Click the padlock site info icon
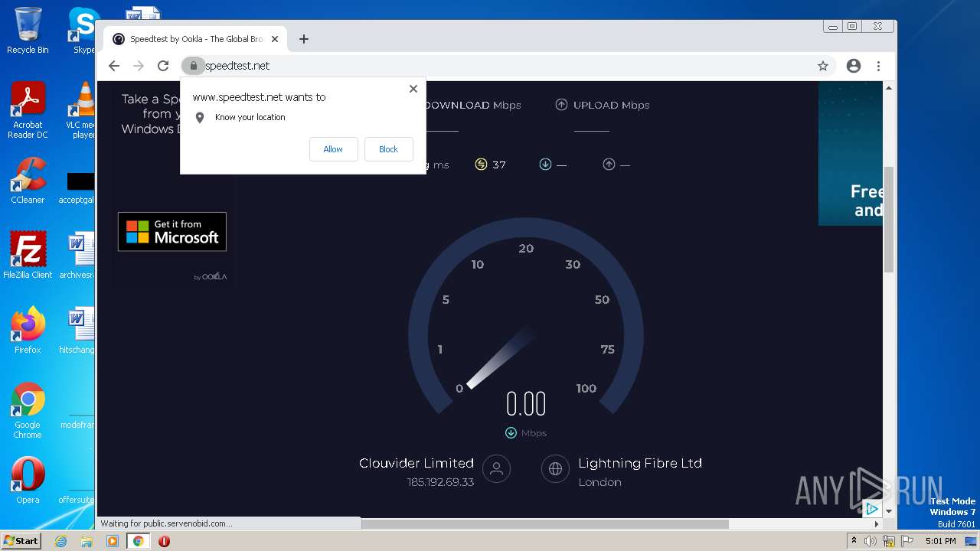Screen dimensions: 980x551 point(194,66)
